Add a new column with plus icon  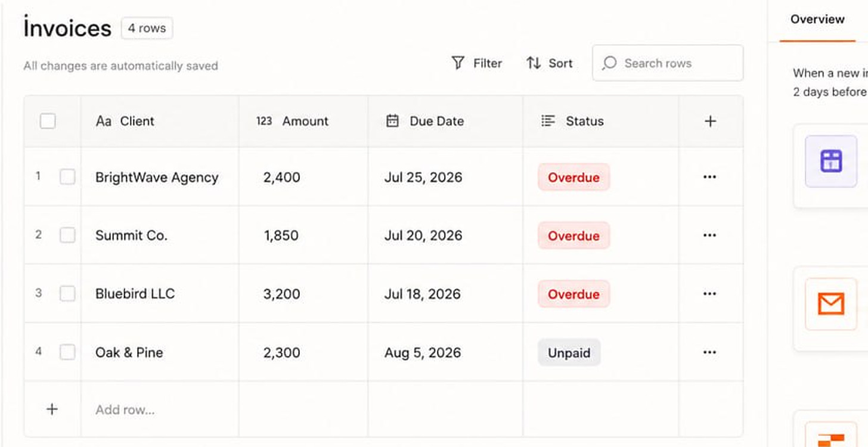pos(710,121)
